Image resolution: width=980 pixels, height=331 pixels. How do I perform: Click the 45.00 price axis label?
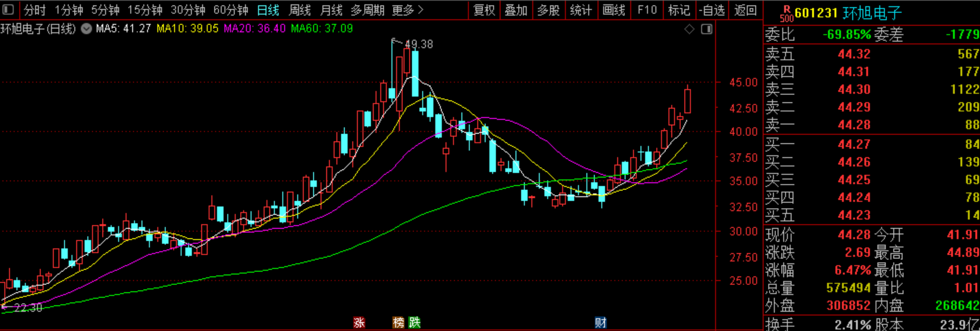[744, 82]
